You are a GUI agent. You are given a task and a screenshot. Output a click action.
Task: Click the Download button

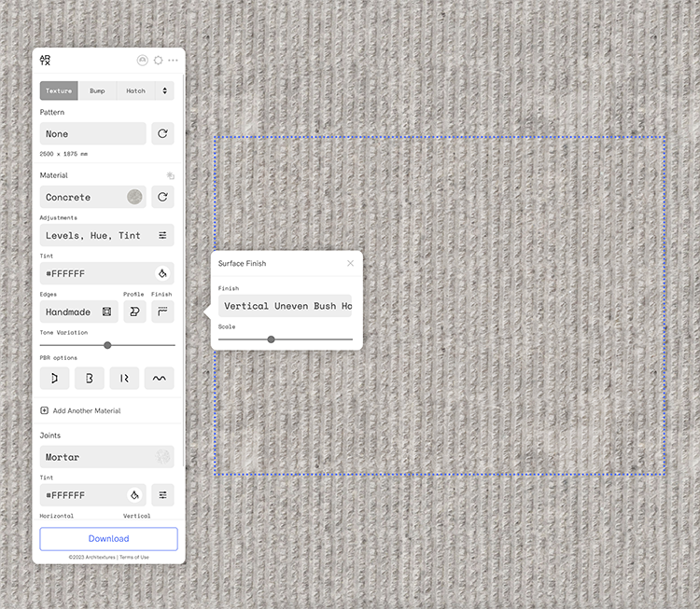[108, 538]
